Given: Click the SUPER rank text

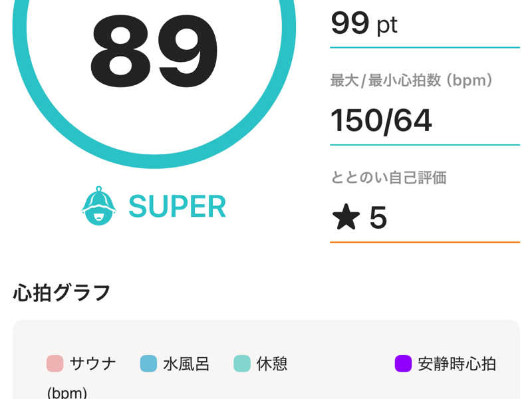Looking at the screenshot, I should pyautogui.click(x=177, y=207).
